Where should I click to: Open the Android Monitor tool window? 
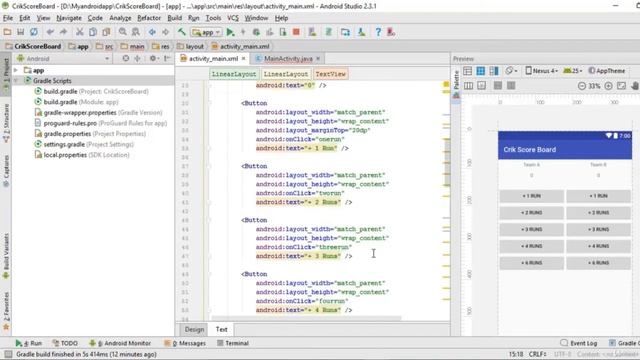(120, 343)
